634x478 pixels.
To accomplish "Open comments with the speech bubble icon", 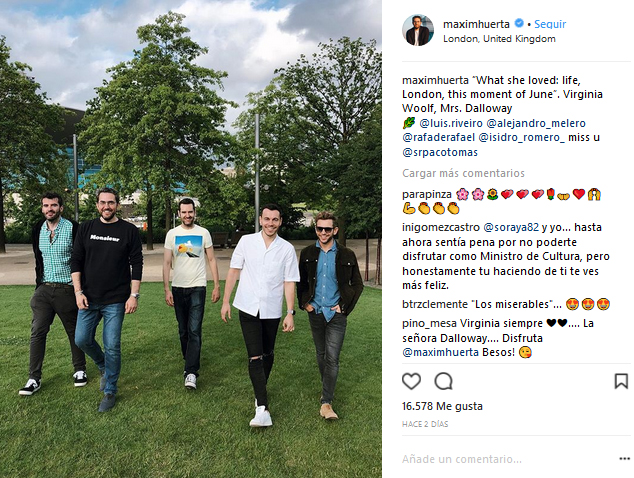I will [443, 381].
